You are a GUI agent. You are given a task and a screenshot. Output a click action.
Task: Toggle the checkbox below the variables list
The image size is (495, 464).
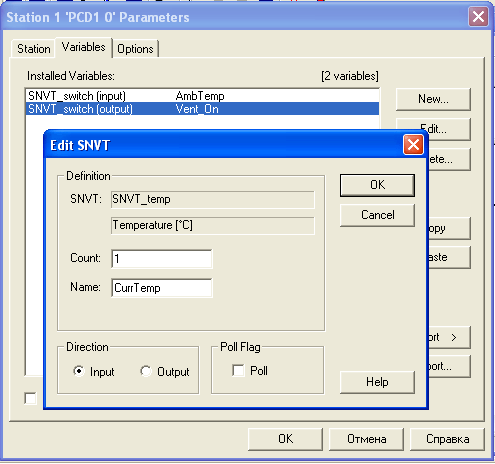click(x=30, y=398)
